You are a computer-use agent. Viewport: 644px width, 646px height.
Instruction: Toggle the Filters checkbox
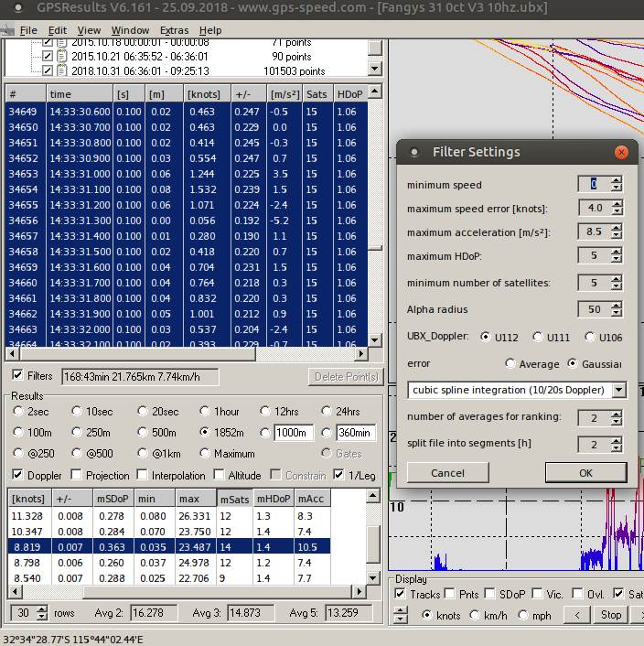[x=17, y=376]
